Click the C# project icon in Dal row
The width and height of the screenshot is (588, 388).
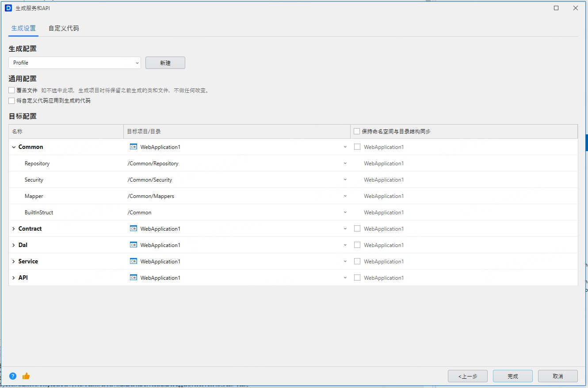point(133,245)
